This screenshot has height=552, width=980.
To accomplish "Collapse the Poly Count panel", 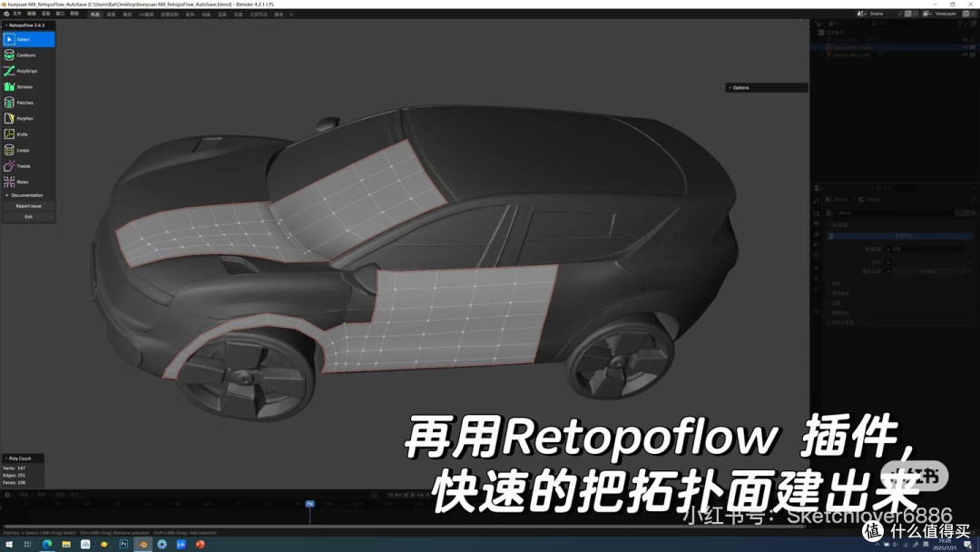I will (x=23, y=458).
